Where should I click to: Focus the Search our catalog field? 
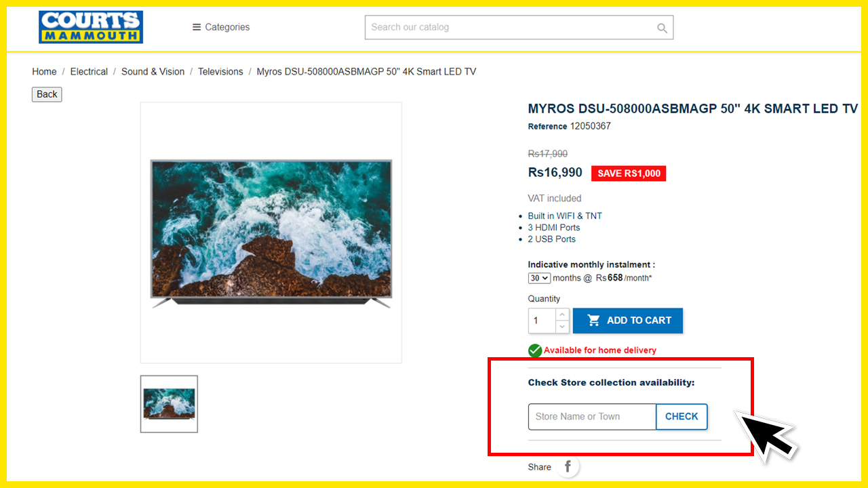[x=519, y=27]
